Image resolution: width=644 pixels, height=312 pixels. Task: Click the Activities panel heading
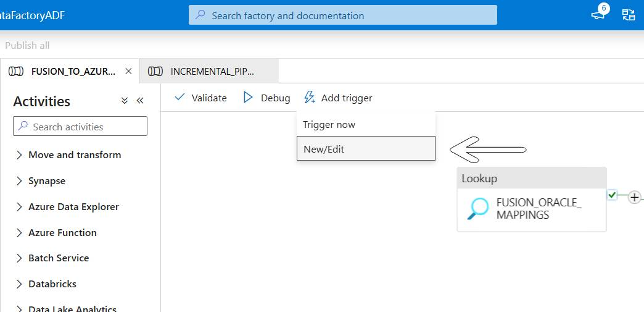point(41,101)
